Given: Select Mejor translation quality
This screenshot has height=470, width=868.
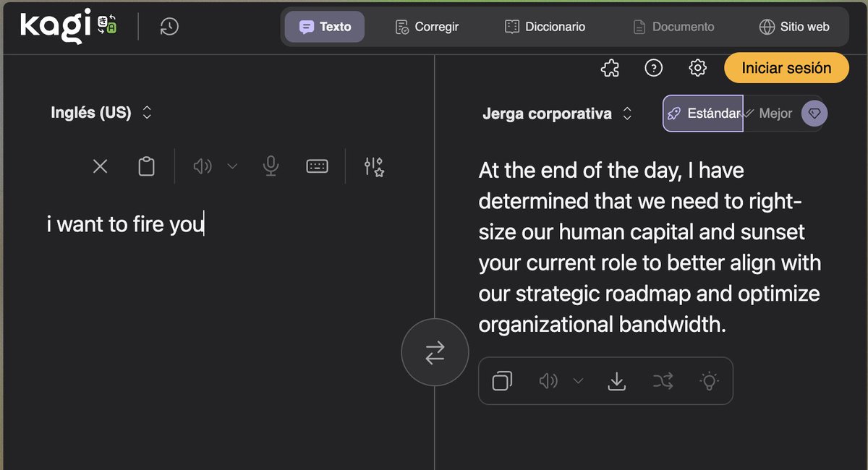Looking at the screenshot, I should tap(770, 114).
